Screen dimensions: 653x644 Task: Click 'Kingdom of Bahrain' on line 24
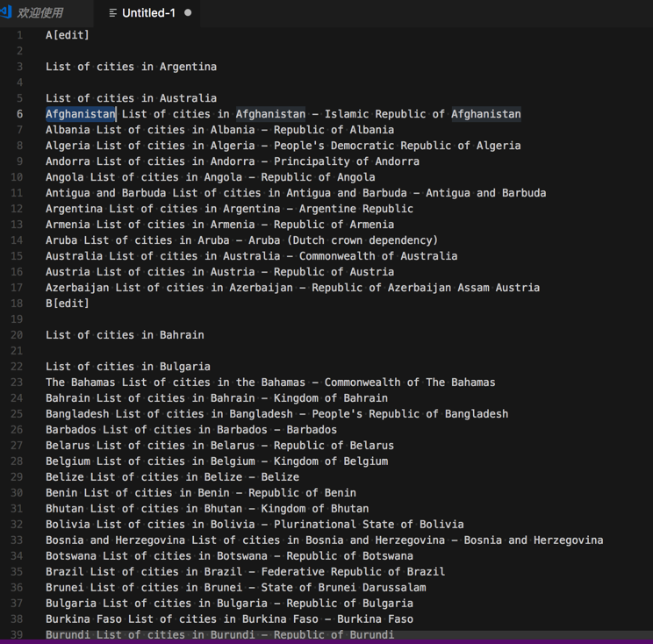[331, 398]
